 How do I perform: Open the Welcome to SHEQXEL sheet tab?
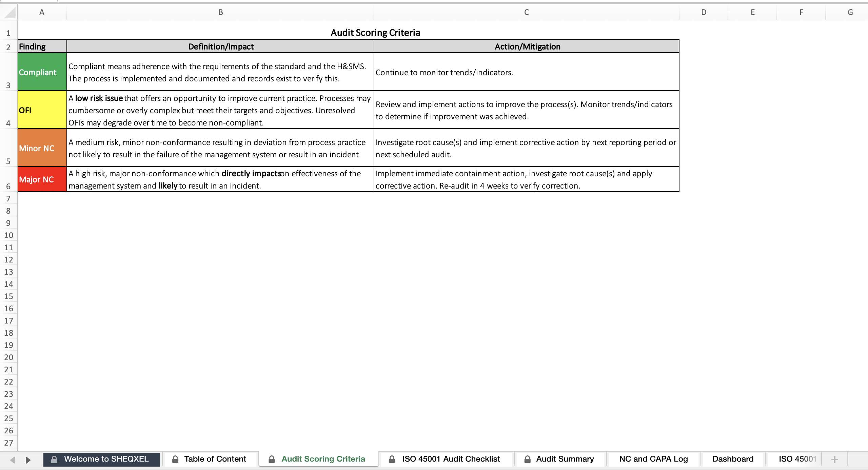pyautogui.click(x=101, y=459)
